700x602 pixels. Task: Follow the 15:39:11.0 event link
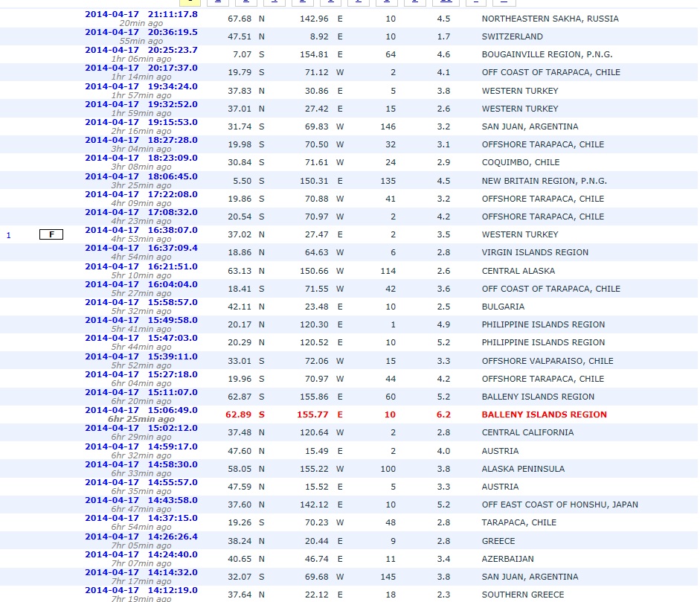141,357
